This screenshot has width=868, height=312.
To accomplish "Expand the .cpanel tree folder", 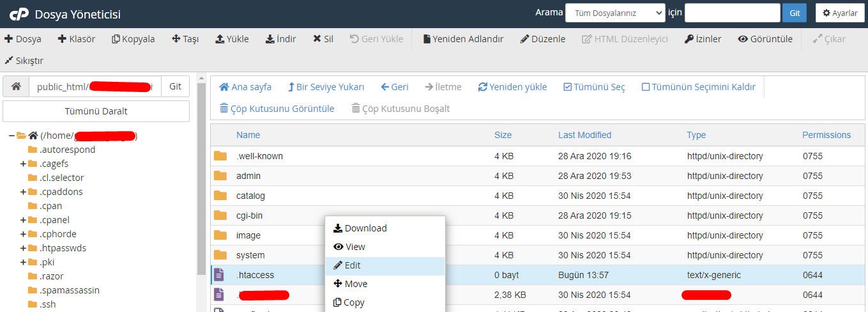I will 23,220.
